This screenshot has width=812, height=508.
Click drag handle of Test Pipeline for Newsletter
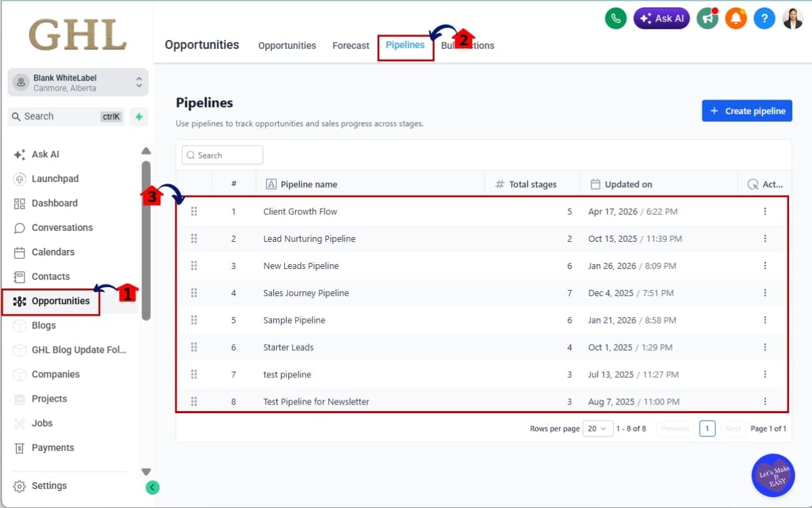(194, 401)
